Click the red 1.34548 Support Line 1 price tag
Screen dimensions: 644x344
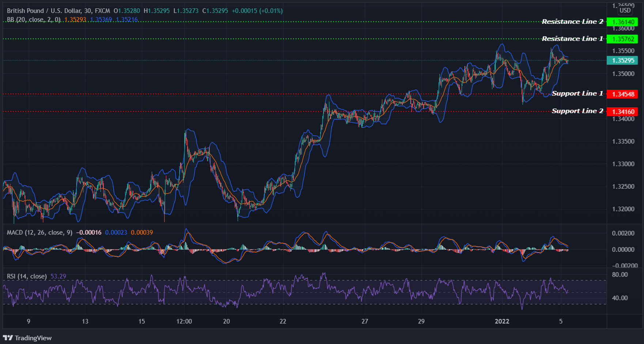click(623, 94)
